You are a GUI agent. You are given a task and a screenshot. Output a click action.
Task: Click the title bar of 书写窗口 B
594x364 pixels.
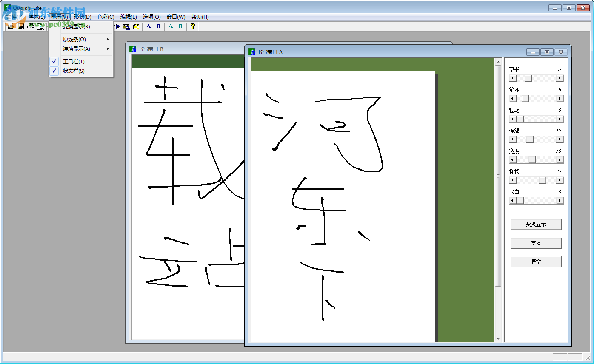(x=183, y=48)
